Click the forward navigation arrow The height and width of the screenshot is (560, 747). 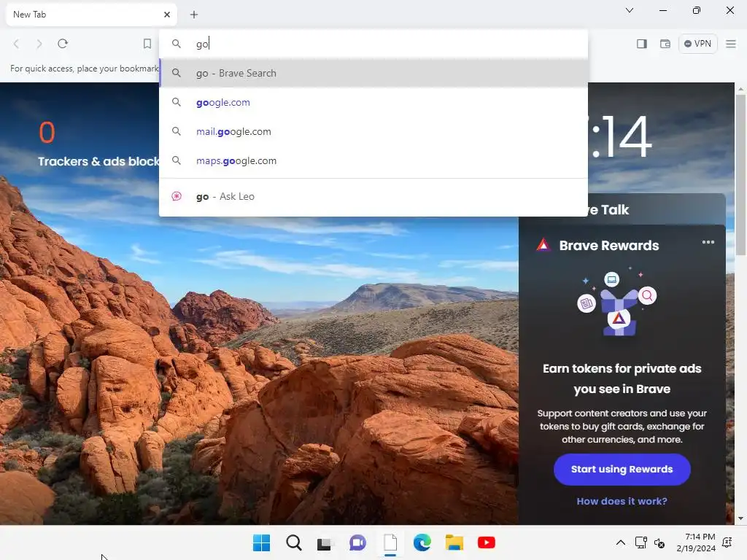(39, 44)
